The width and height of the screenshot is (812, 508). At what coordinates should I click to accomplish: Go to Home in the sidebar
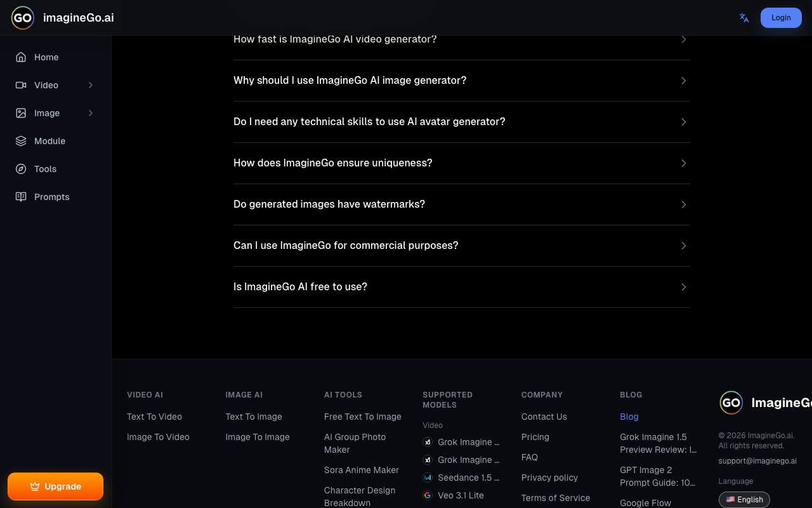(x=56, y=57)
